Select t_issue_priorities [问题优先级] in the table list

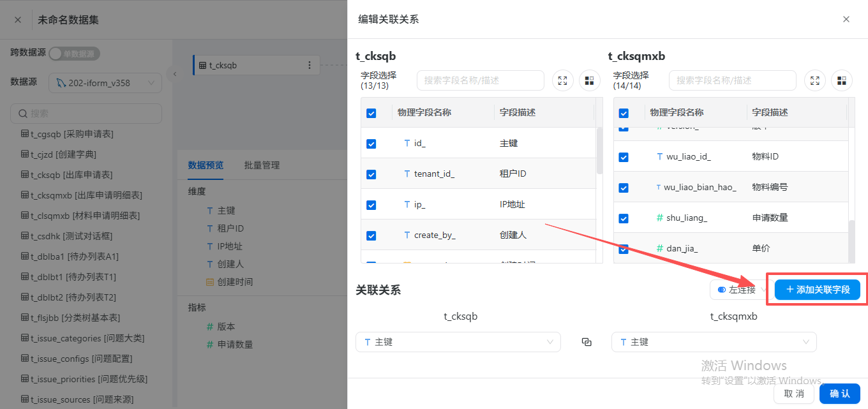click(x=84, y=379)
